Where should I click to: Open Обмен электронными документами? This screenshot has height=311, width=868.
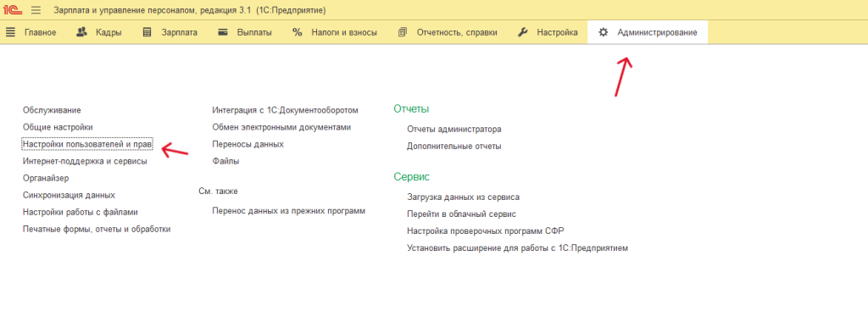(281, 127)
